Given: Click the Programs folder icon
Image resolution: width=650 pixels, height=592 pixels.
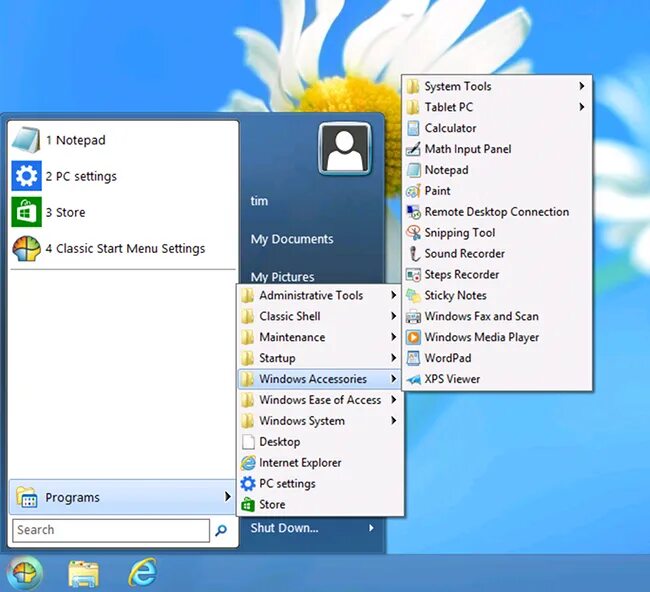Looking at the screenshot, I should (27, 497).
